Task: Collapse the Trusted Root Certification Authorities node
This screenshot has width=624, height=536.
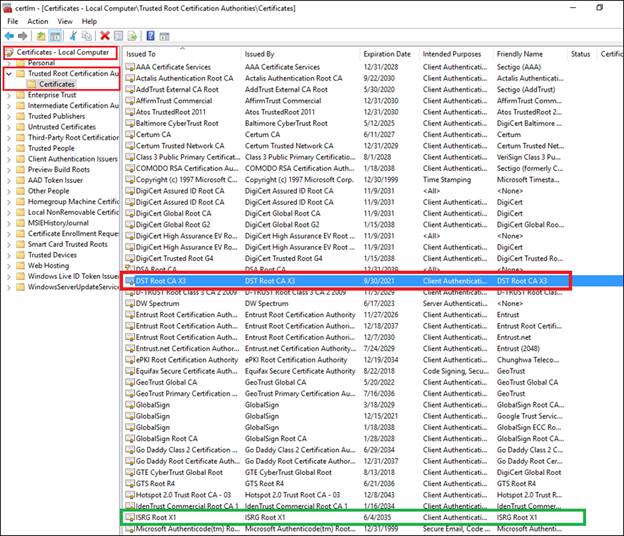Action: (x=9, y=74)
